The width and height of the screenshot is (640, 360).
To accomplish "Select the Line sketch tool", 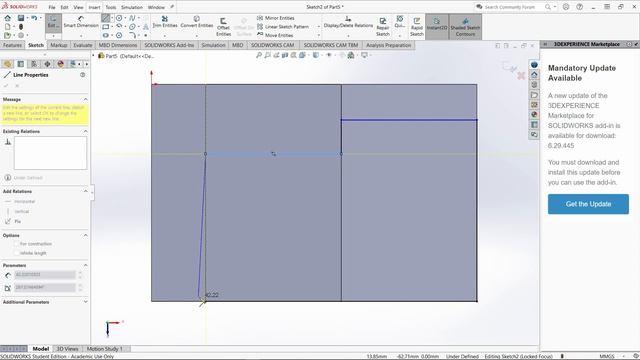I will (106, 18).
